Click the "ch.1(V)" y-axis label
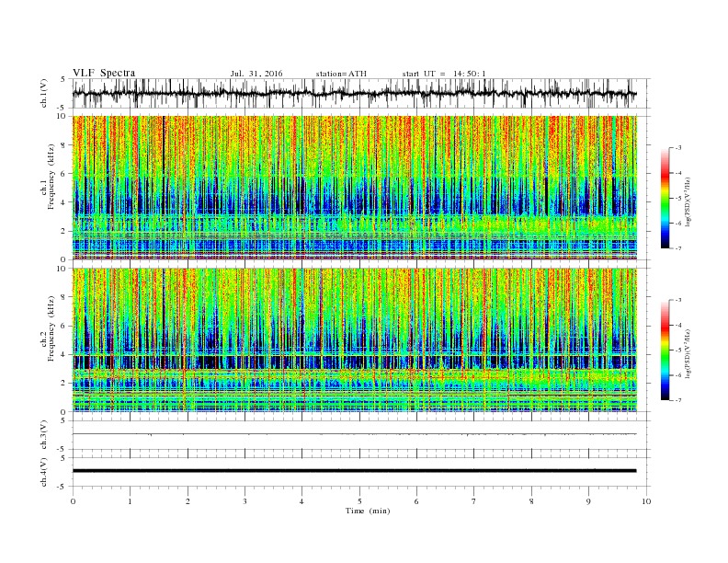Image resolution: width=728 pixels, height=563 pixels. (x=44, y=93)
